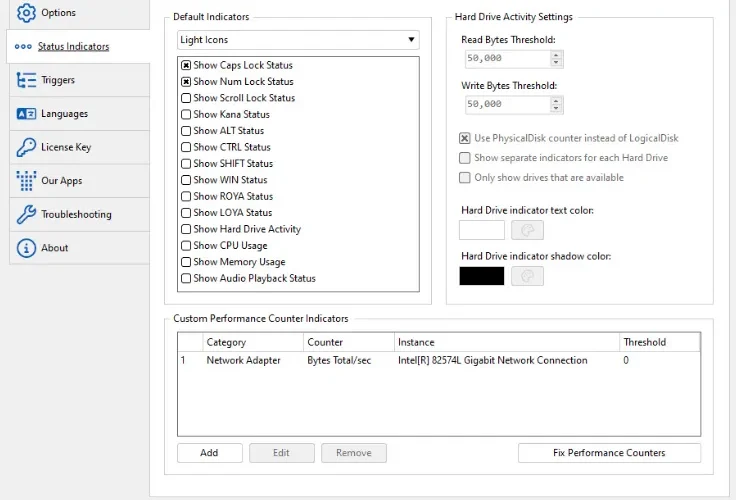Enable Show Audio Playback Status
This screenshot has width=736, height=500.
(x=186, y=278)
